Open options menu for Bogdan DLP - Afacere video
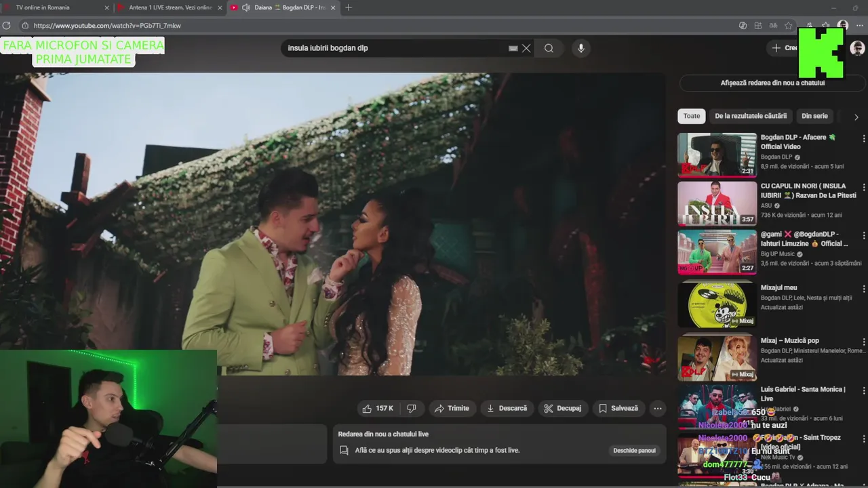 click(863, 138)
